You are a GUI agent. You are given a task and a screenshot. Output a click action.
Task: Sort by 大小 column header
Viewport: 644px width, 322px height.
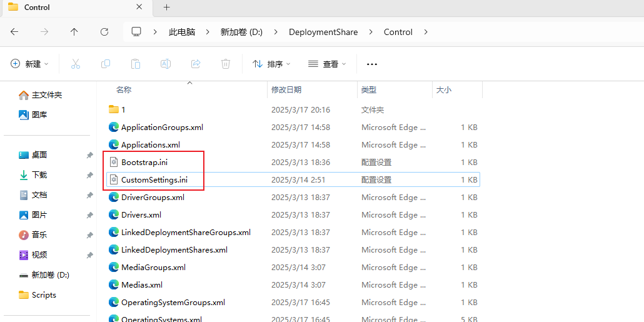(443, 89)
